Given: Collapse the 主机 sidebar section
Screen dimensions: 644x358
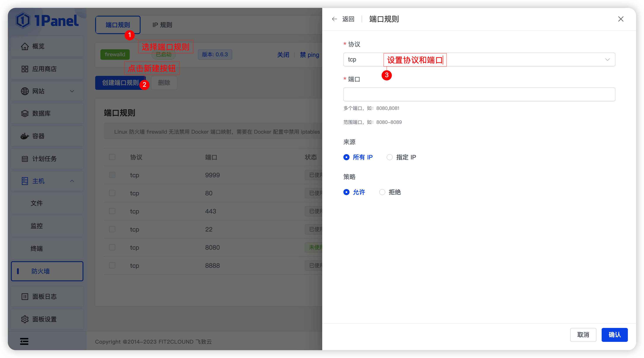Looking at the screenshot, I should (72, 181).
